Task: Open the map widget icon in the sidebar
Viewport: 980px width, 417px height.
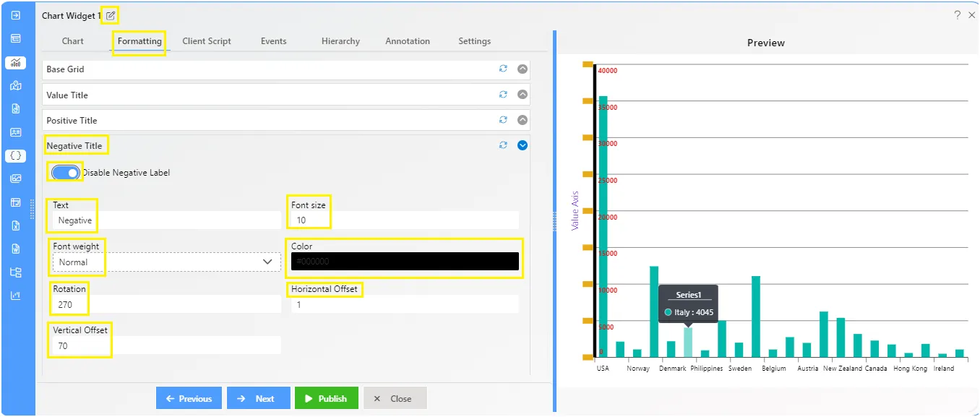Action: click(x=16, y=86)
